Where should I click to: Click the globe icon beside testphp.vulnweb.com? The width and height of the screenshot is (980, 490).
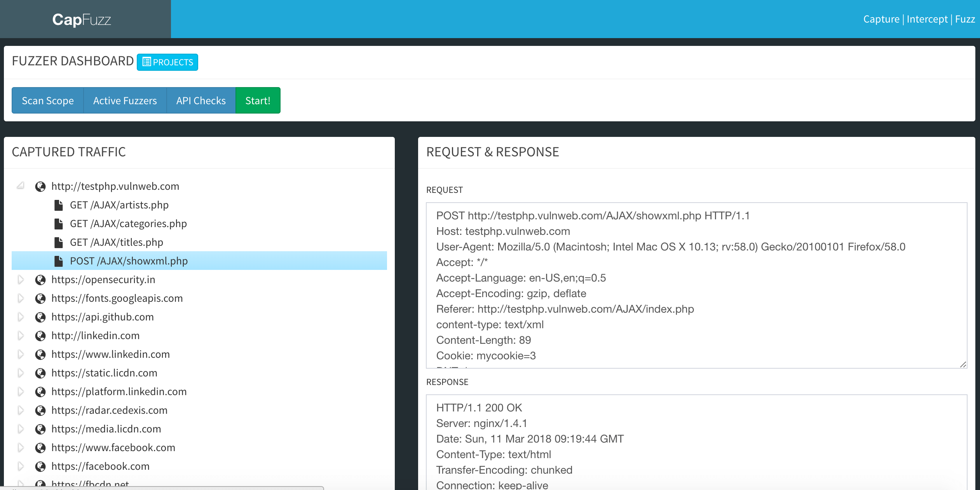coord(40,187)
